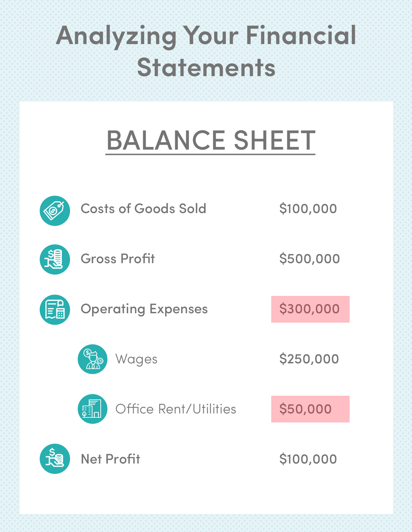Click the Office Rent/Utilities label
The height and width of the screenshot is (532, 412).
[x=176, y=409]
